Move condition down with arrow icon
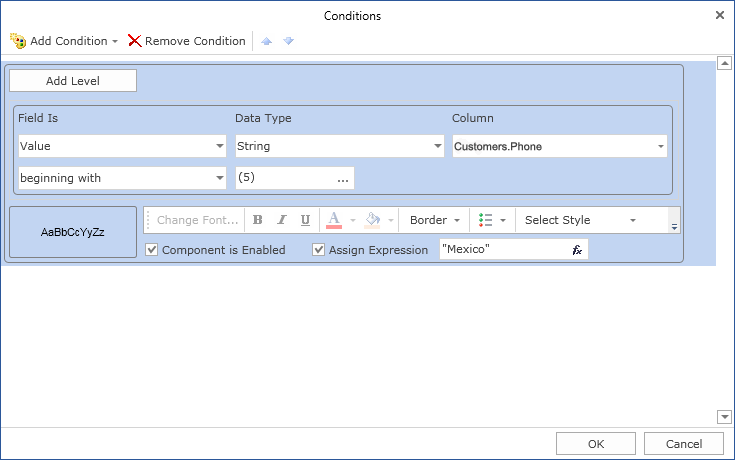The height and width of the screenshot is (460, 735). 288,41
